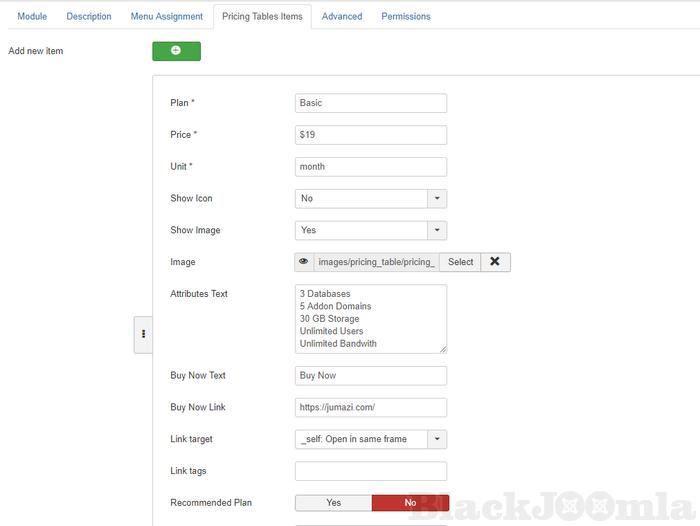Screen dimensions: 700x526
Task: Focus the Price input field
Action: click(371, 135)
